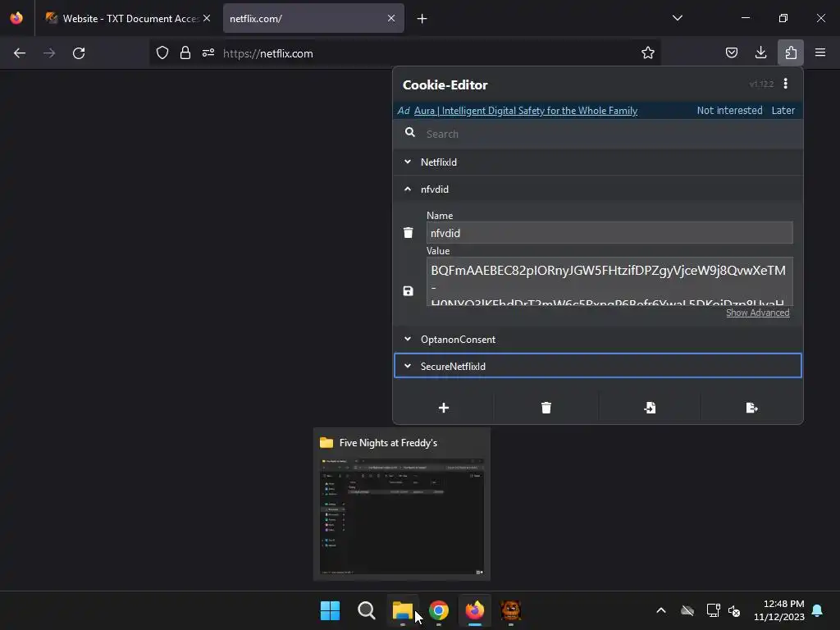Open the notifications bell icon
Image resolution: width=840 pixels, height=630 pixels.
click(x=818, y=610)
